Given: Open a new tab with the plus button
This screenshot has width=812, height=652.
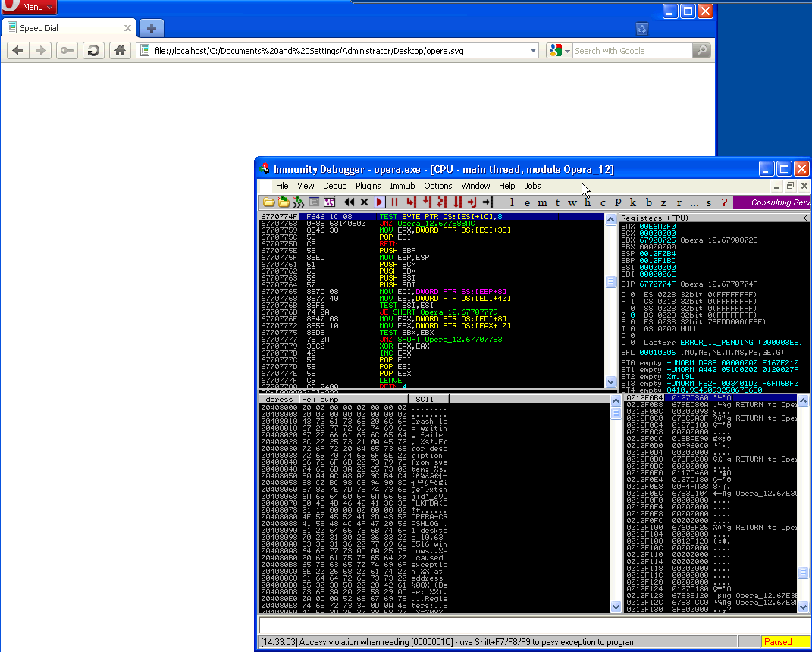Looking at the screenshot, I should [151, 28].
